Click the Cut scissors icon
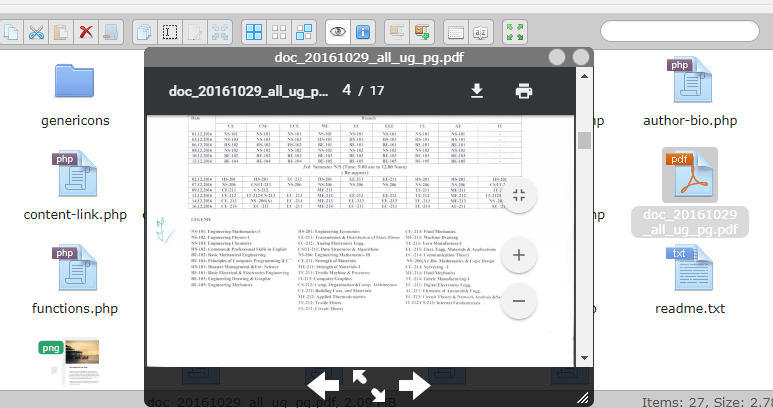This screenshot has height=408, width=773. tap(36, 33)
